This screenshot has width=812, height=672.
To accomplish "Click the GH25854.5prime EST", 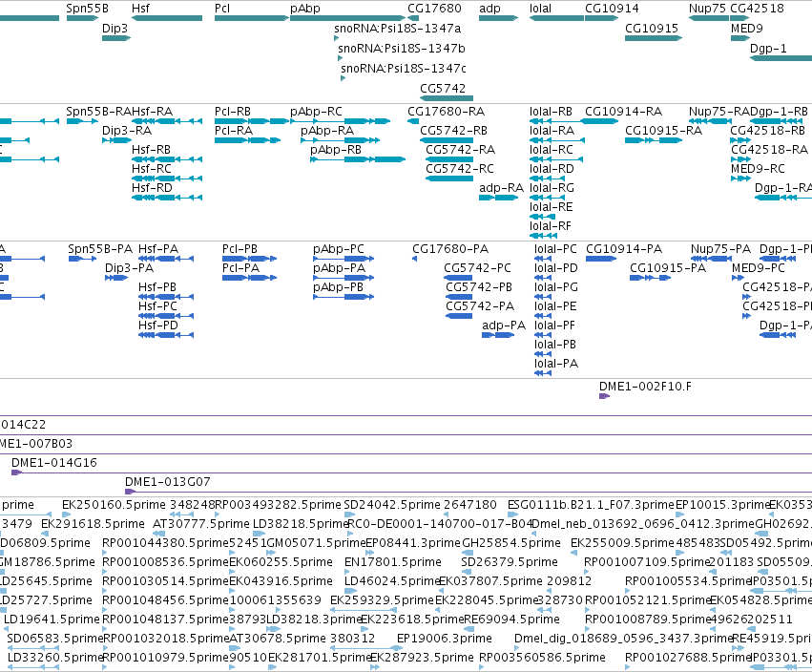I will click(x=468, y=553).
